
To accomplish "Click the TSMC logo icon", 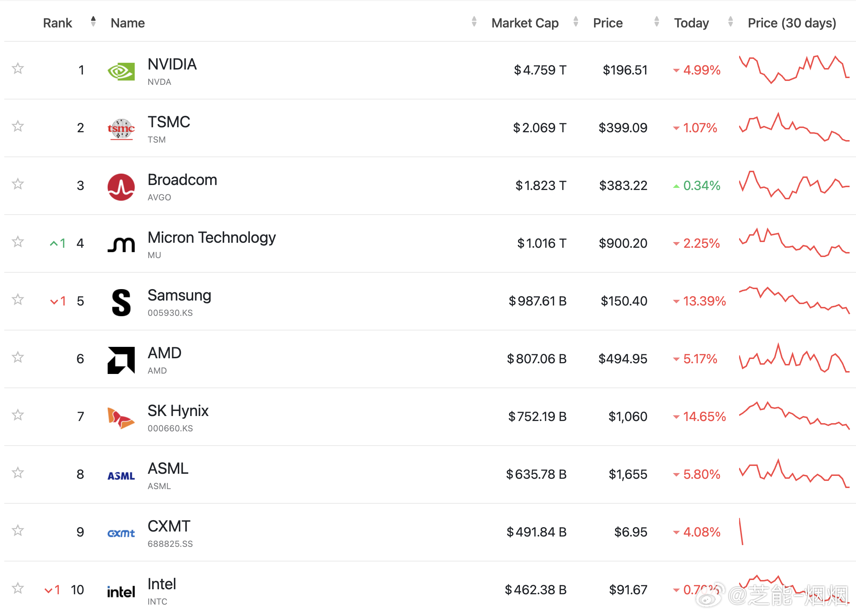I will pyautogui.click(x=121, y=129).
